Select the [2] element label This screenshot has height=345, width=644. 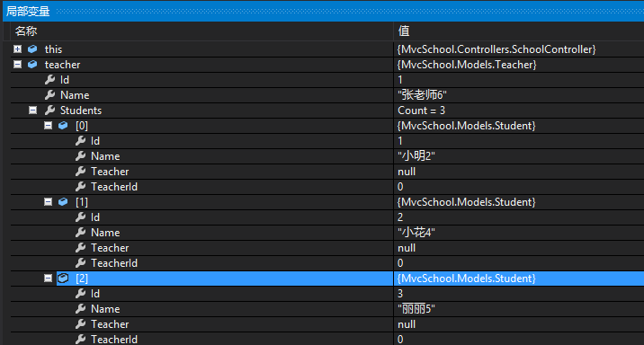[82, 279]
